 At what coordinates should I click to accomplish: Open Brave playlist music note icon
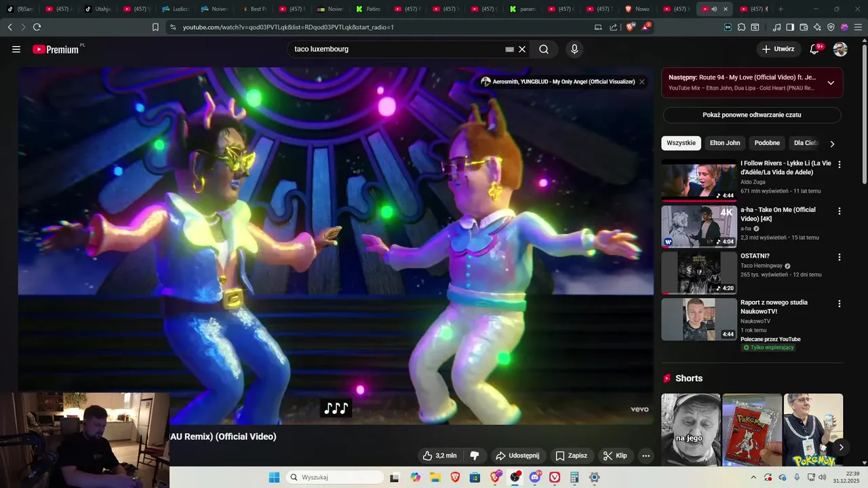click(x=776, y=27)
